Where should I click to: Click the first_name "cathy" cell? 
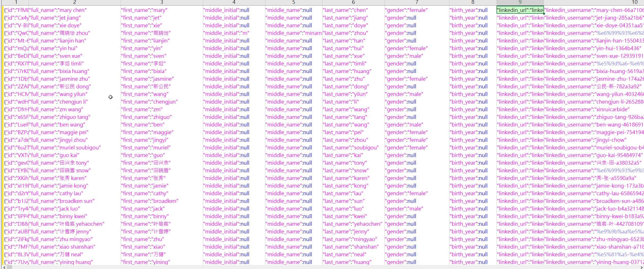162,193
